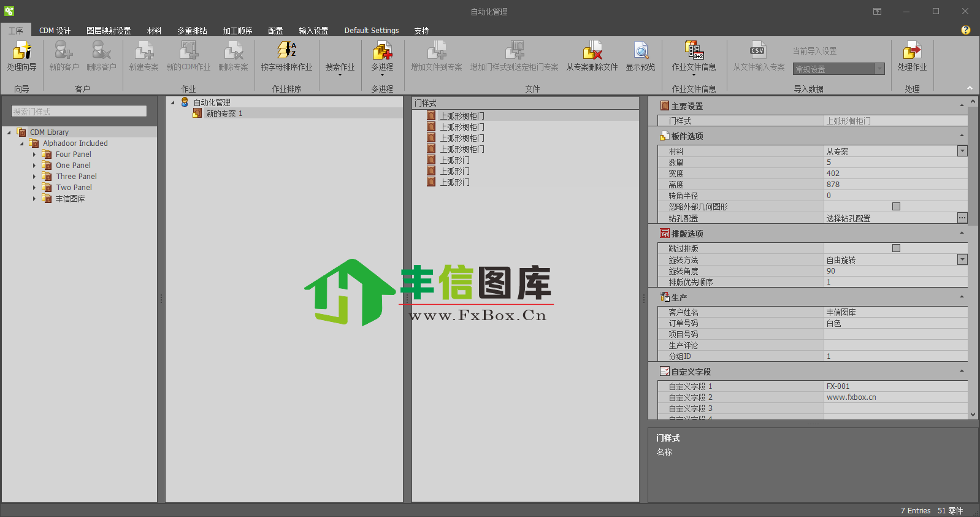
Task: Click the 处理向导 wizard icon
Action: coord(21,52)
